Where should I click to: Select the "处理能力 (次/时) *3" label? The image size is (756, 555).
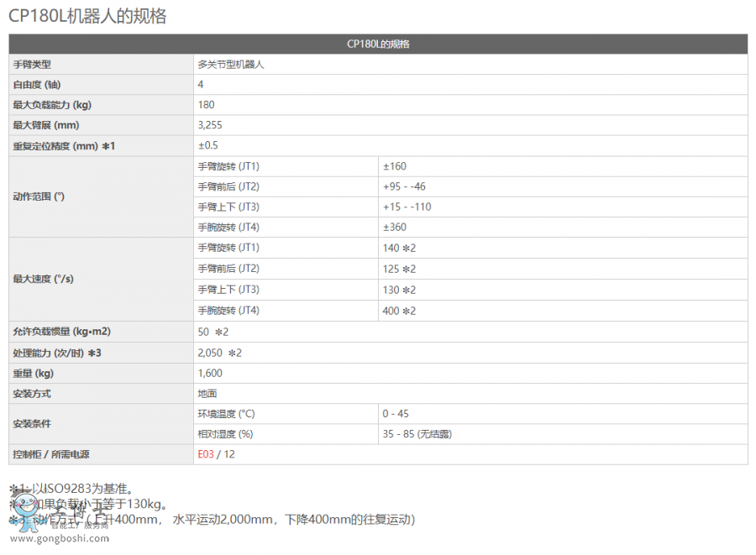[57, 353]
